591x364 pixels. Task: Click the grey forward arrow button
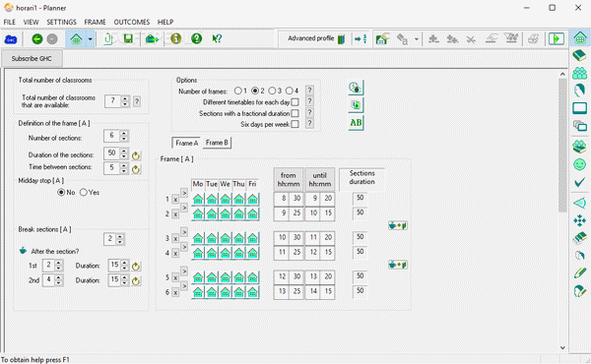(x=52, y=38)
